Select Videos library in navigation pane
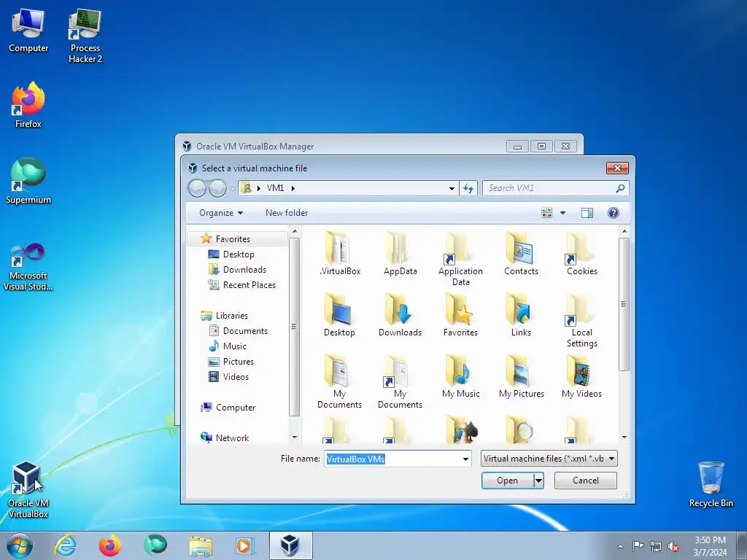The image size is (747, 560). [x=228, y=377]
